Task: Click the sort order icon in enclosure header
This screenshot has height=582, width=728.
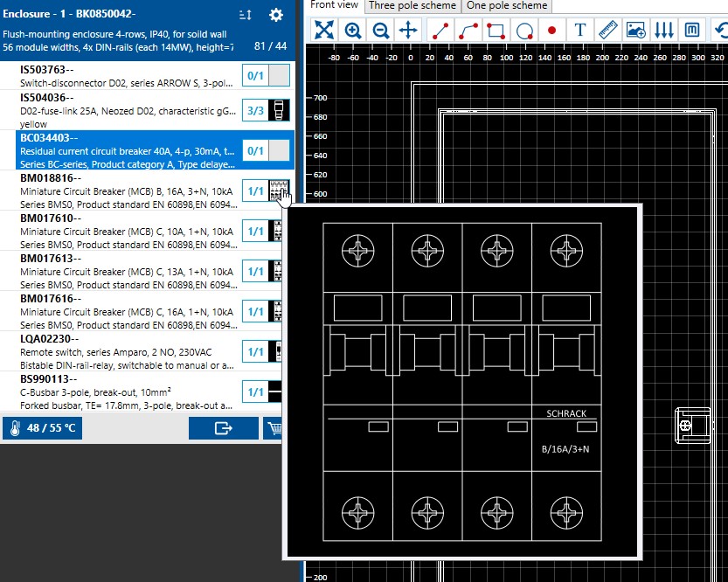Action: click(246, 15)
